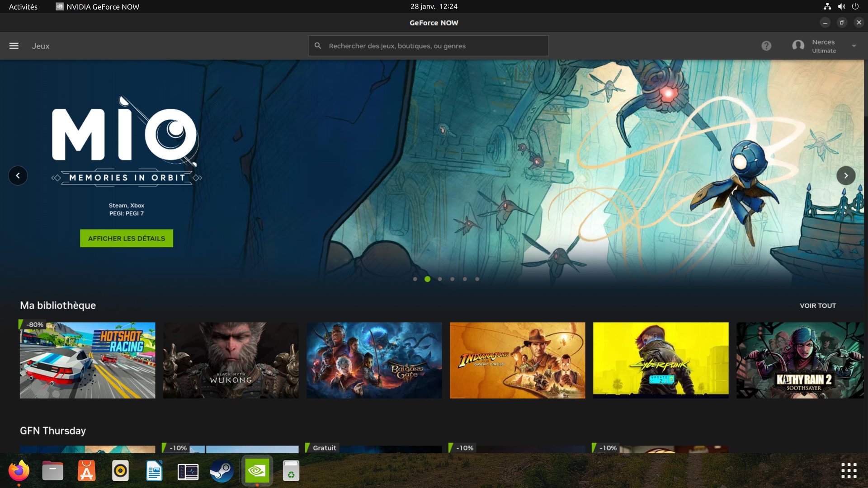The image size is (868, 488).
Task: Select the second carousel dot indicator
Action: click(427, 279)
